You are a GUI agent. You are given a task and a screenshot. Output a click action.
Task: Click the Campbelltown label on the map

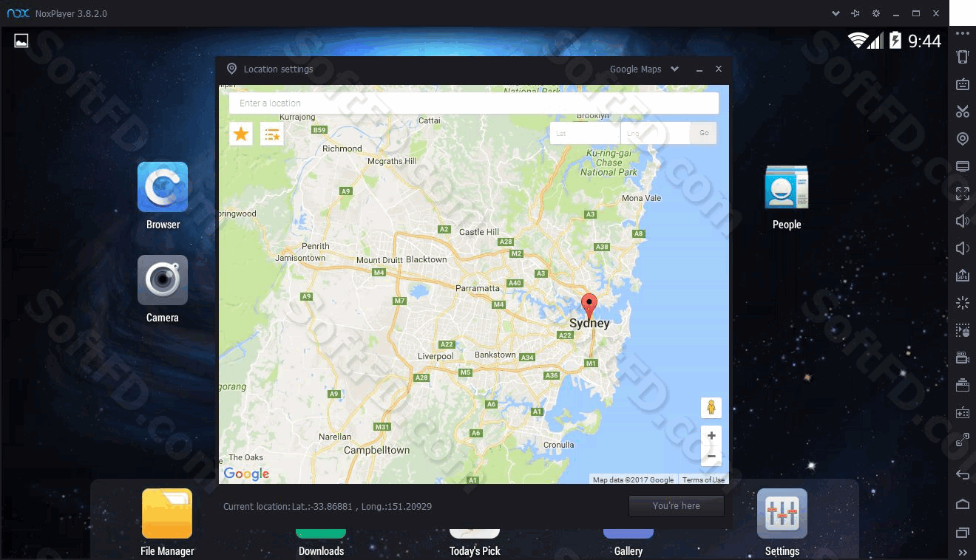click(376, 450)
